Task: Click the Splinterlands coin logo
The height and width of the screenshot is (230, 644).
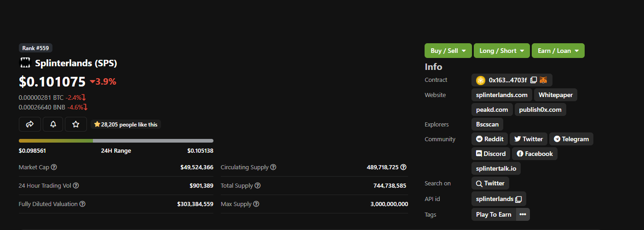Action: pos(25,63)
